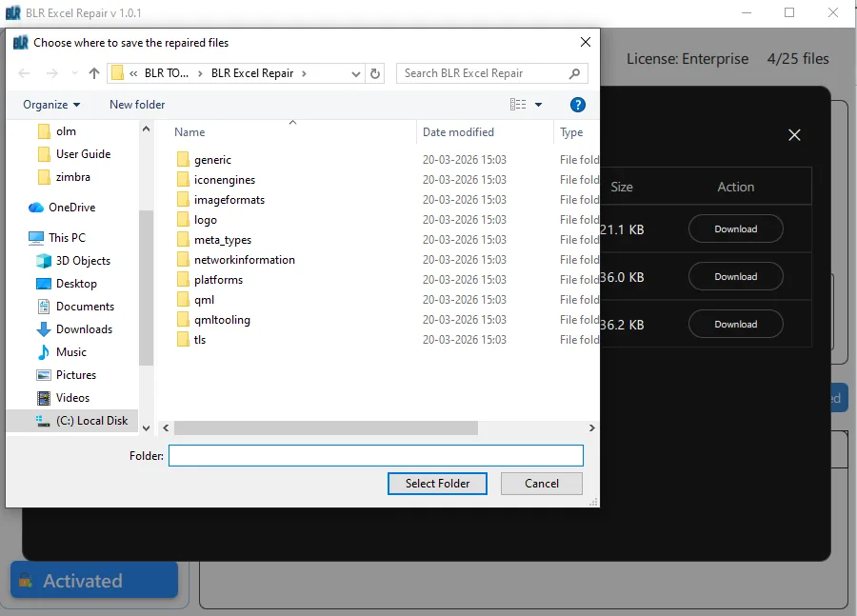The width and height of the screenshot is (857, 616).
Task: Click the New folder button
Action: click(137, 105)
